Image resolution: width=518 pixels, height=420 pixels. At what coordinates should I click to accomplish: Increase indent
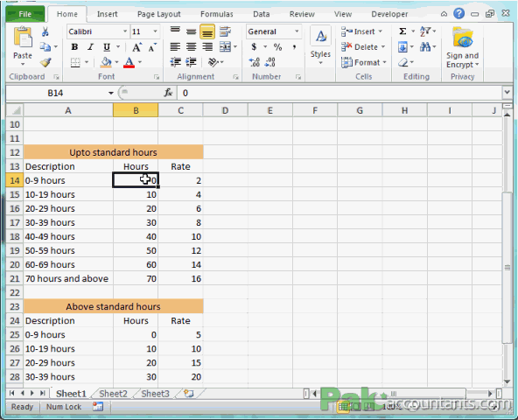(191, 62)
